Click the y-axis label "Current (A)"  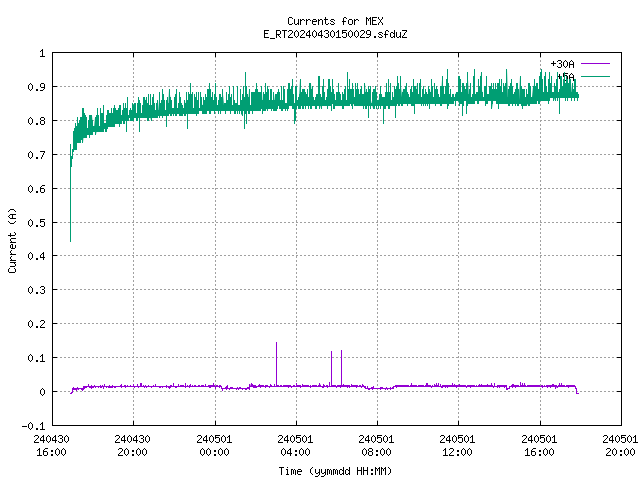click(12, 241)
